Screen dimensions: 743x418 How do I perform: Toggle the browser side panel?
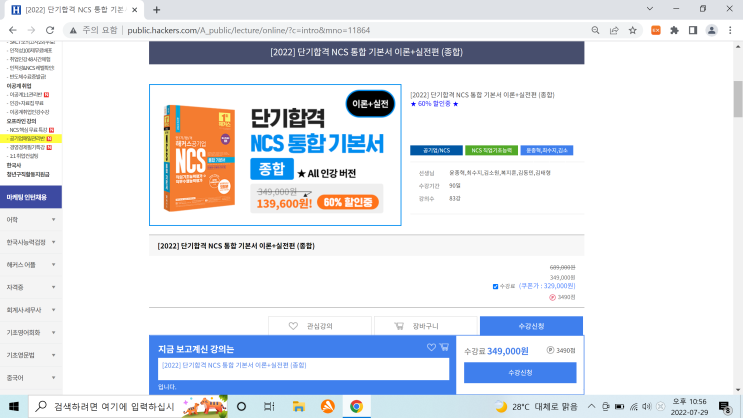pos(693,30)
